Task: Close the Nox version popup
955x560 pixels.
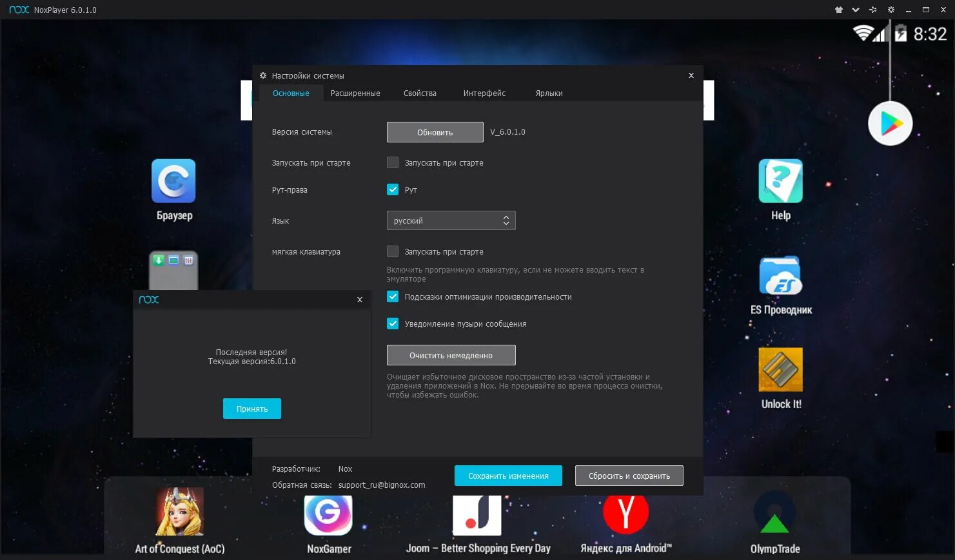Action: [x=360, y=300]
